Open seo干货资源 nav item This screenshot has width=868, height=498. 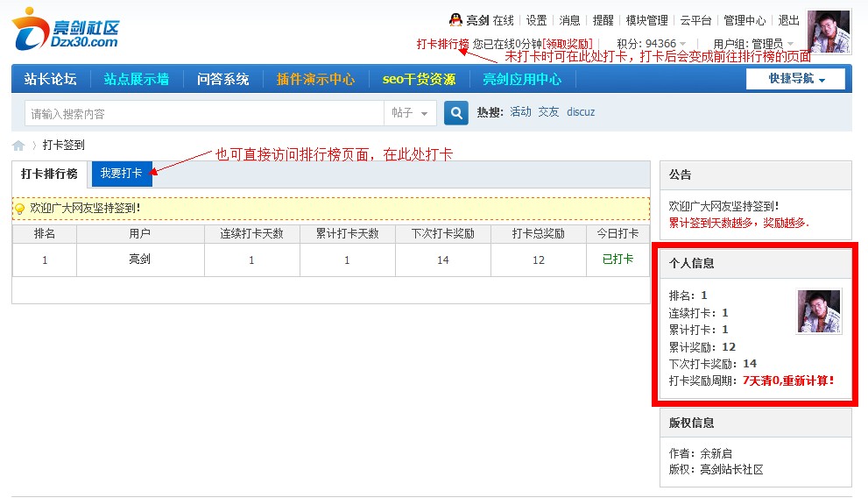pos(419,79)
